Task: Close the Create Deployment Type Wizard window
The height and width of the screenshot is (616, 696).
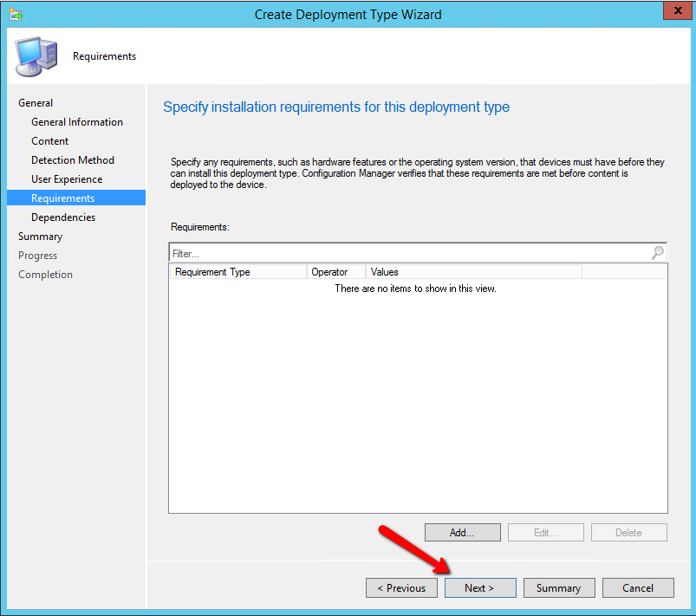Action: [675, 12]
